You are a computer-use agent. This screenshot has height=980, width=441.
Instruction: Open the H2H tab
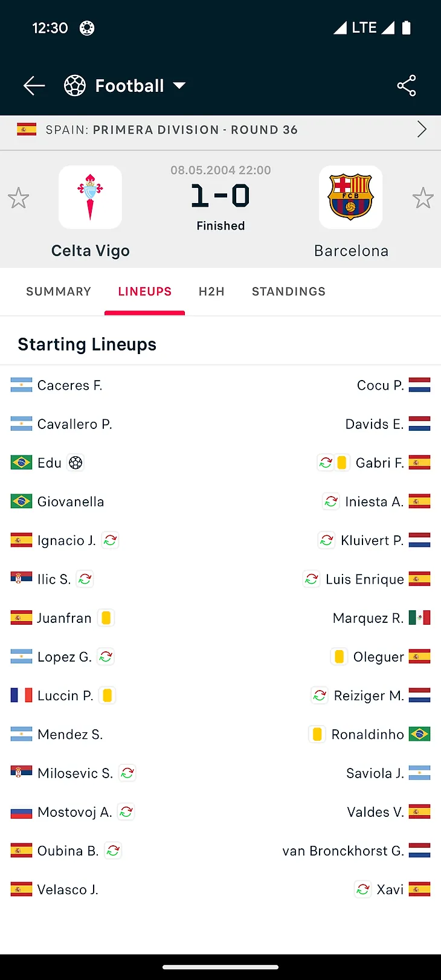211,292
